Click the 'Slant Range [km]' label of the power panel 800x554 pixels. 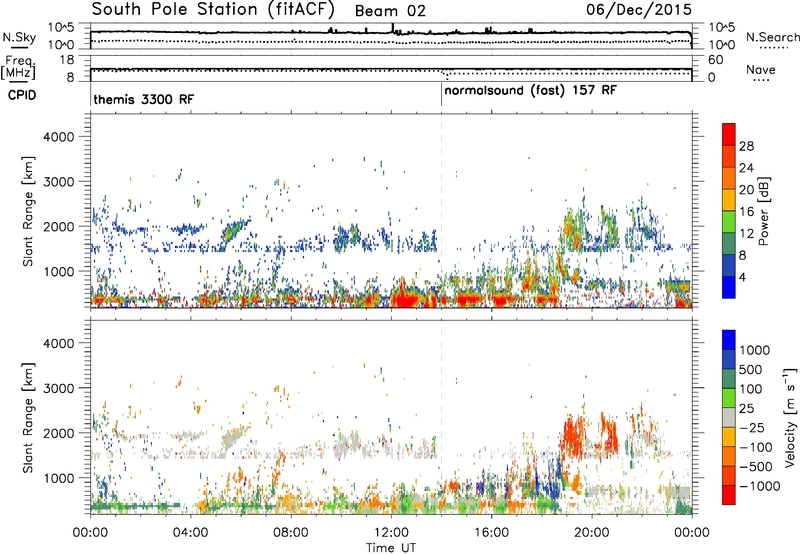click(x=28, y=211)
